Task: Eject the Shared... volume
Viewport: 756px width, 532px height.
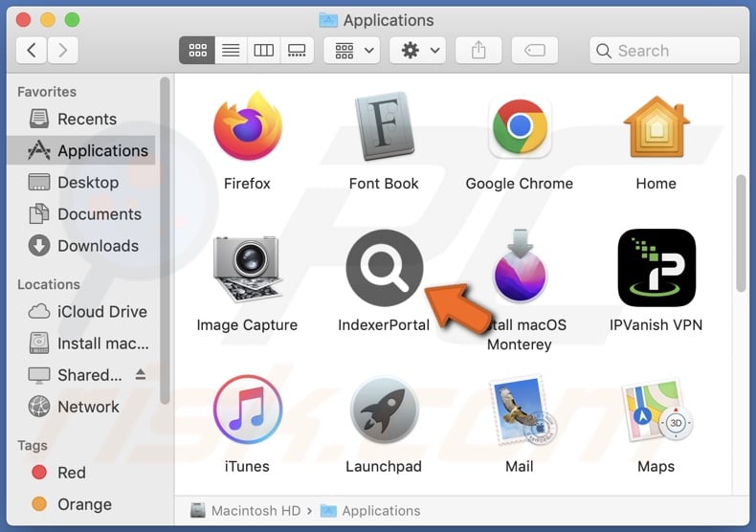Action: (141, 374)
